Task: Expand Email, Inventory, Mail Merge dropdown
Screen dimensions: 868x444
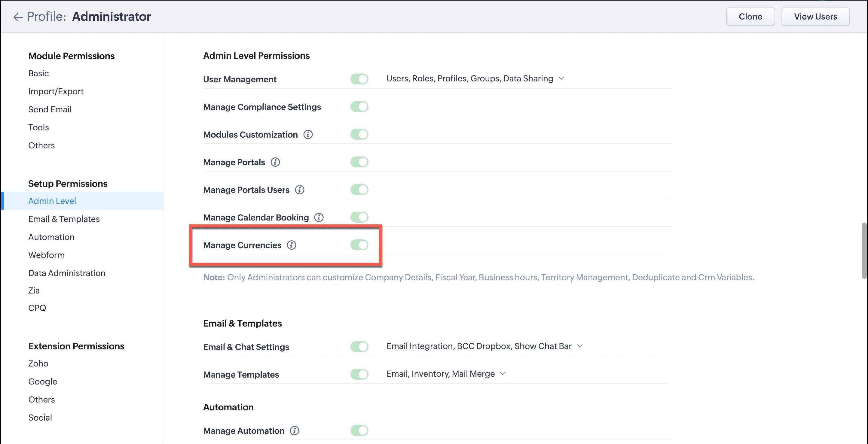Action: point(503,374)
